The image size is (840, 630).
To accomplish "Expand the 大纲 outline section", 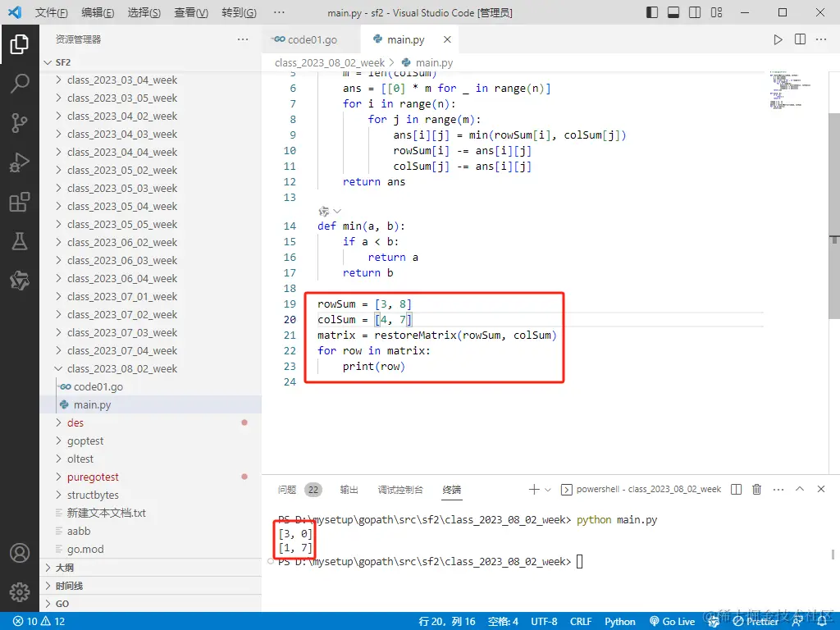I will tap(151, 568).
